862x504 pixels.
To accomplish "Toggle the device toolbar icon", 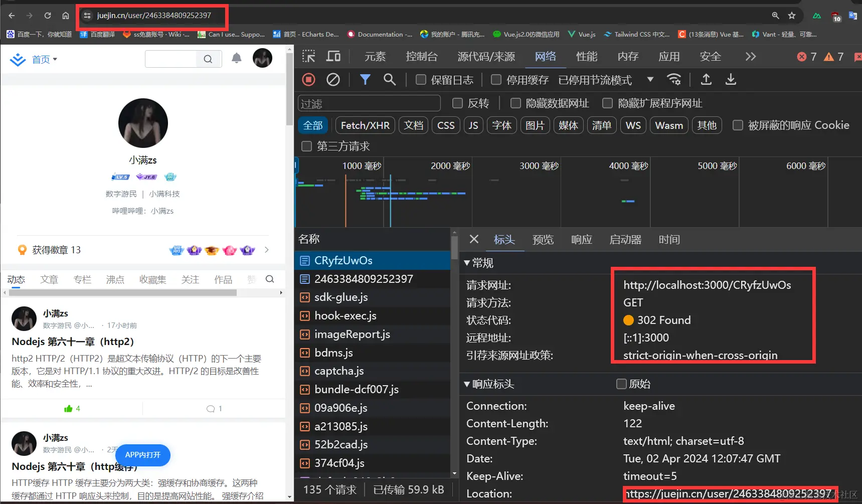I will (333, 56).
